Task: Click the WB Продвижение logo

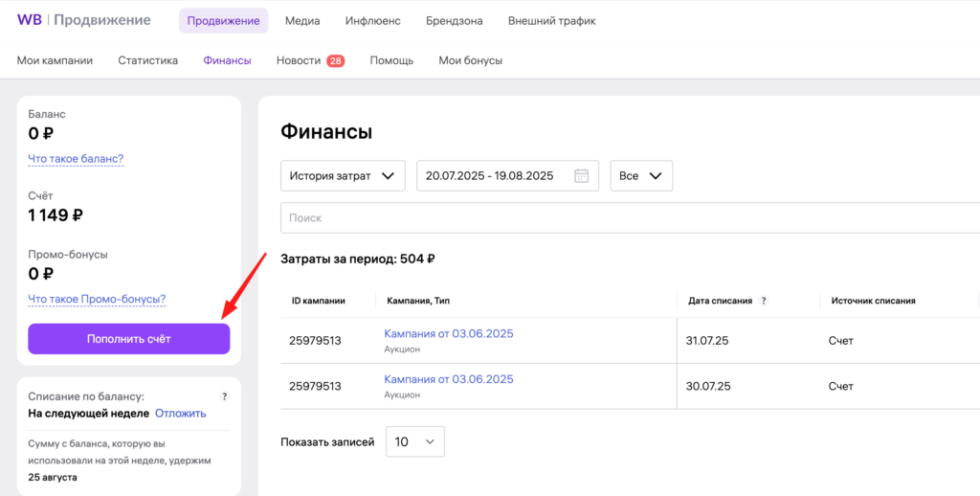Action: pyautogui.click(x=84, y=20)
